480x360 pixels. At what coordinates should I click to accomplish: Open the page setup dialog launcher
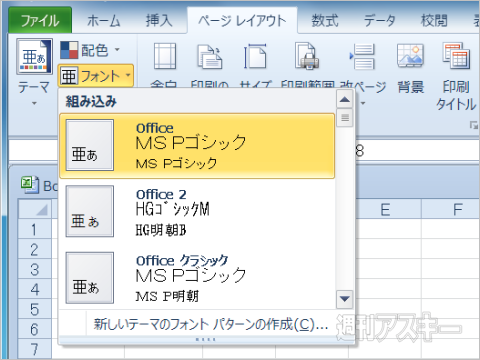(x=473, y=125)
